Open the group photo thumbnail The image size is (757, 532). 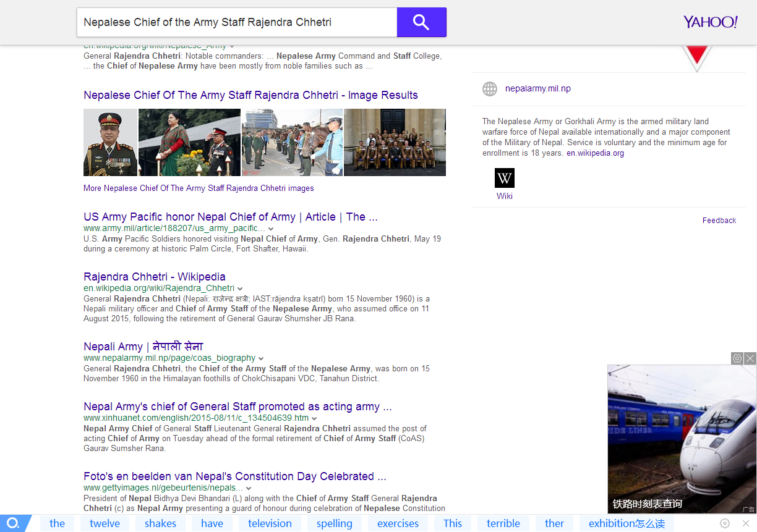(x=395, y=143)
